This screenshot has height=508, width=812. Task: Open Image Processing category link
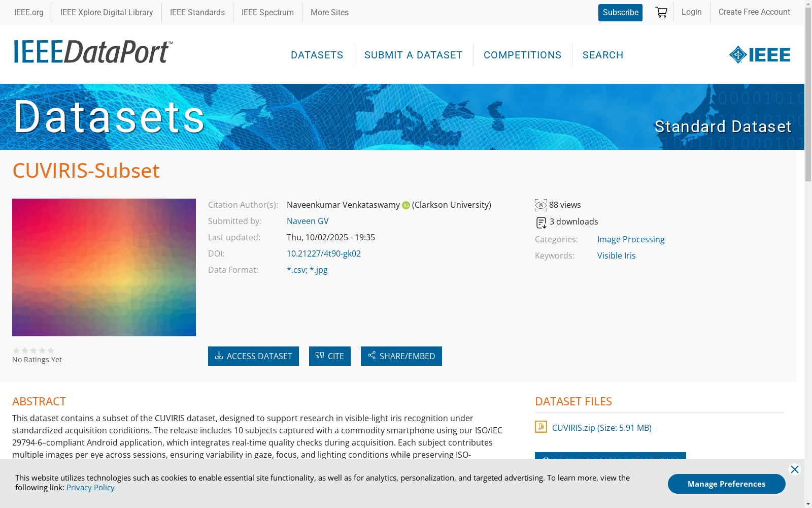[631, 239]
